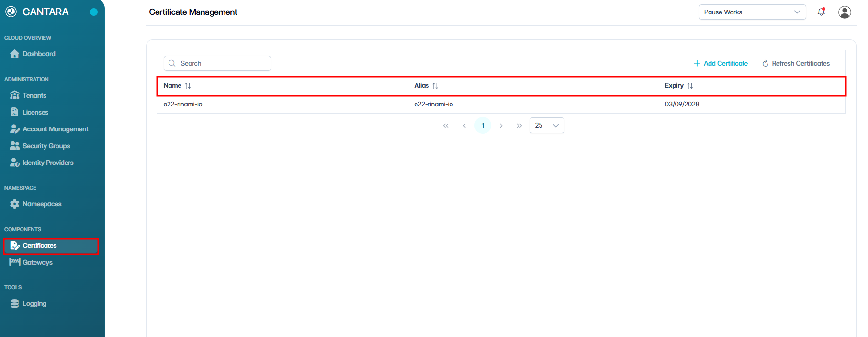This screenshot has height=337, width=868.
Task: Click Add Certificate button
Action: pyautogui.click(x=721, y=63)
